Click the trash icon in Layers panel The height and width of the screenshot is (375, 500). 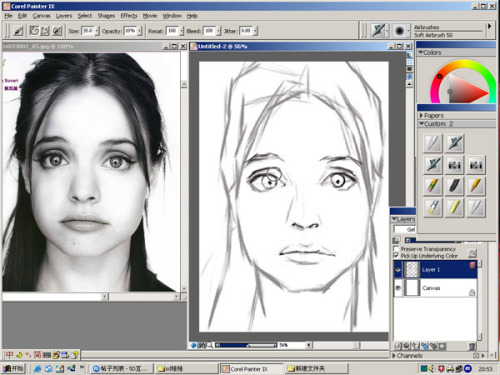coord(472,346)
